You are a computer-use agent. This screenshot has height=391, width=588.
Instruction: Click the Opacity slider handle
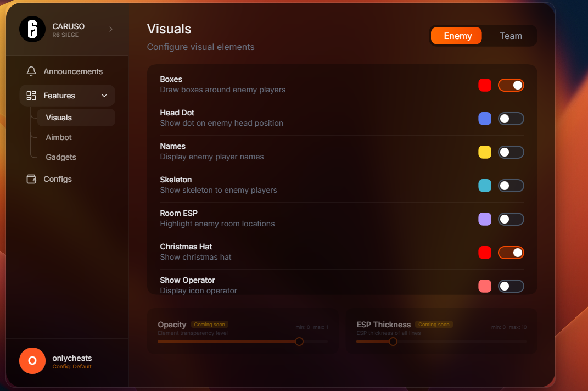coord(299,342)
